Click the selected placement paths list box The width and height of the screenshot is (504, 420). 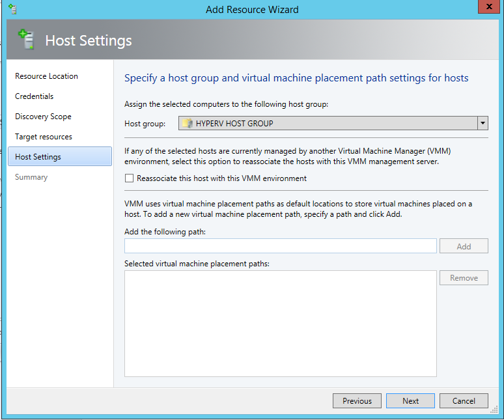pos(280,324)
